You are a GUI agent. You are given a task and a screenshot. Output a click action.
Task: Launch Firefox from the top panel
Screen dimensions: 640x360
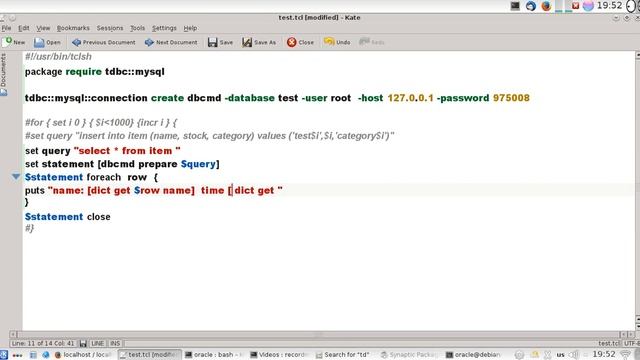pos(546,6)
